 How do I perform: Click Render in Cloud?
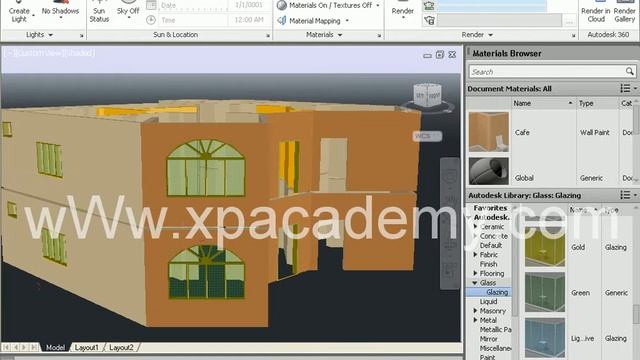coord(596,12)
